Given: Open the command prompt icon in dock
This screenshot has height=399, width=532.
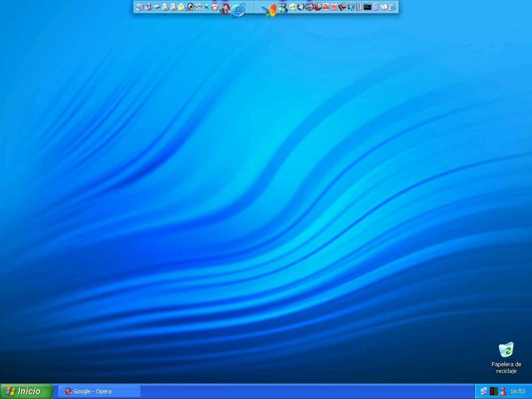Looking at the screenshot, I should tap(367, 7).
